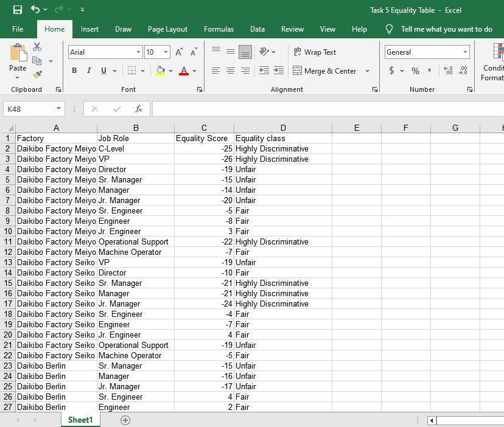The image size is (504, 427).
Task: Expand the Borders dropdown arrow
Action: (142, 71)
